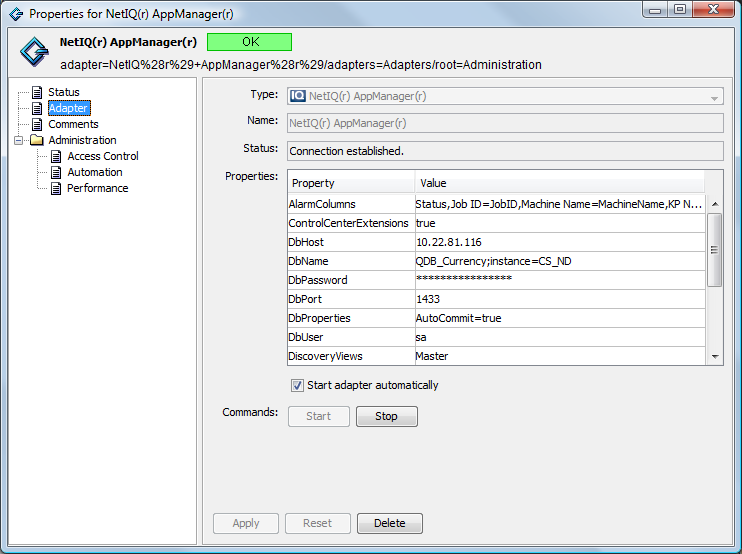The image size is (742, 554).
Task: Click the Stop command button
Action: (387, 416)
